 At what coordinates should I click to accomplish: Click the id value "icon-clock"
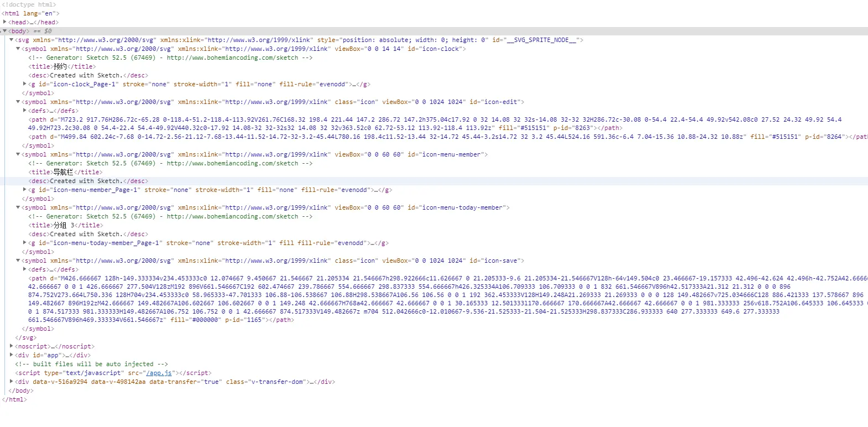[440, 49]
